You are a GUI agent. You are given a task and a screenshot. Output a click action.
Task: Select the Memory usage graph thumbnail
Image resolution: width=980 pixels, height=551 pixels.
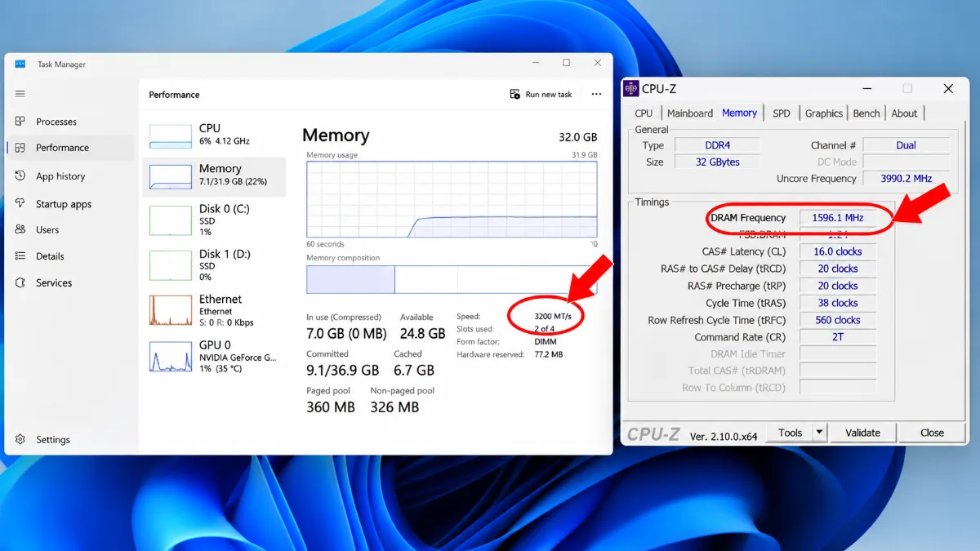pyautogui.click(x=171, y=176)
